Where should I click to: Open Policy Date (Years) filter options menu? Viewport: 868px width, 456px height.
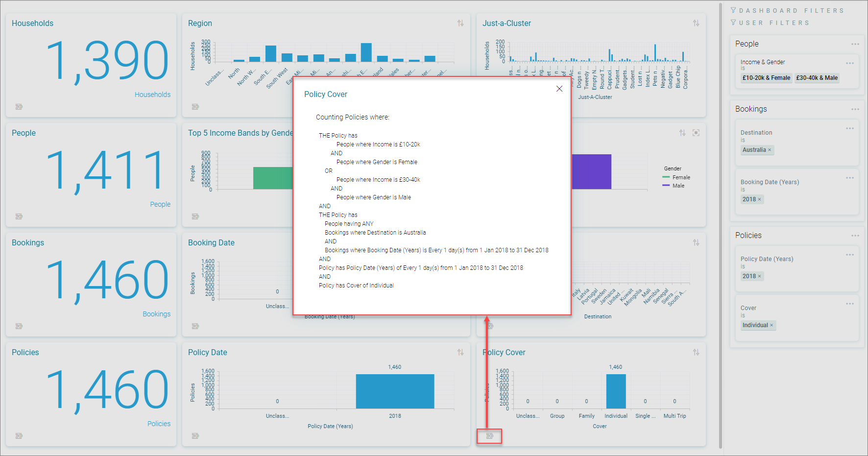coord(850,255)
